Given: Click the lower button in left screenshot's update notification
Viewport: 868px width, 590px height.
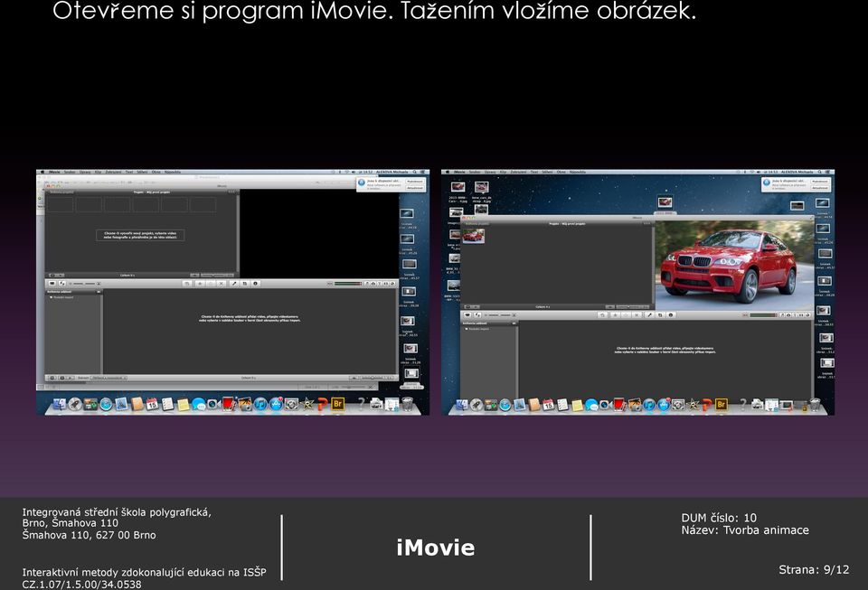Looking at the screenshot, I should [415, 188].
